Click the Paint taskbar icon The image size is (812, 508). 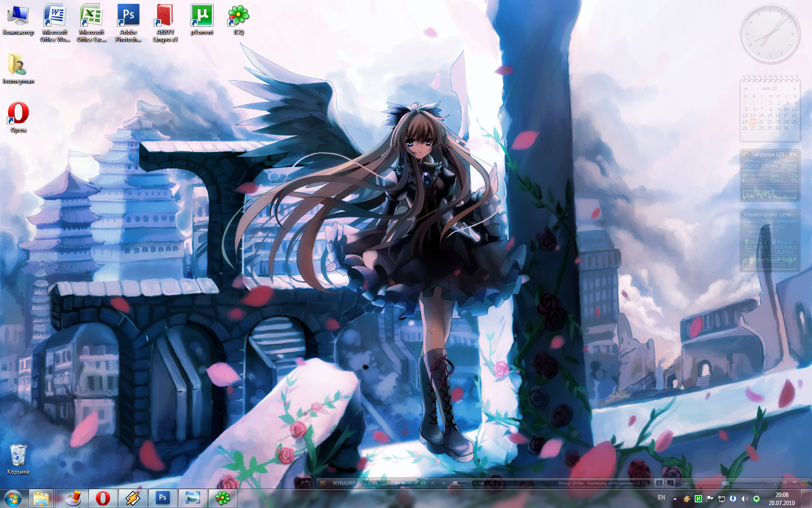[x=73, y=498]
